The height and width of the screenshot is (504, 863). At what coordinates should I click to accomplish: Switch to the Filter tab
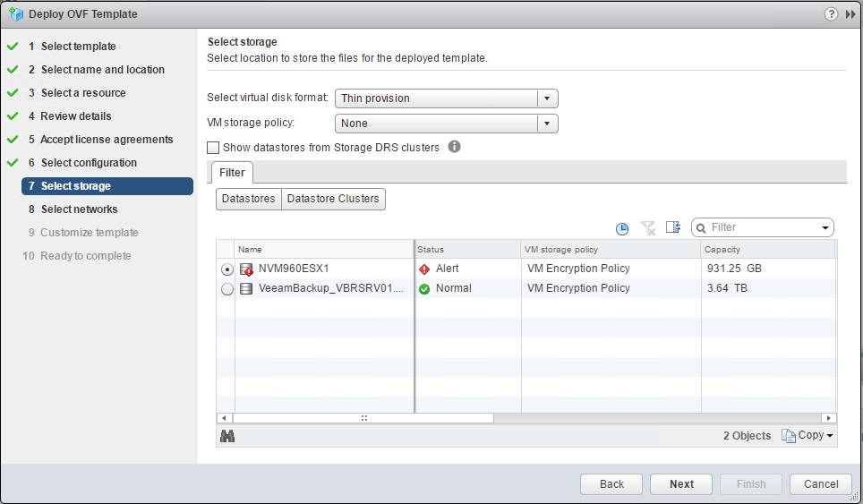(x=232, y=172)
